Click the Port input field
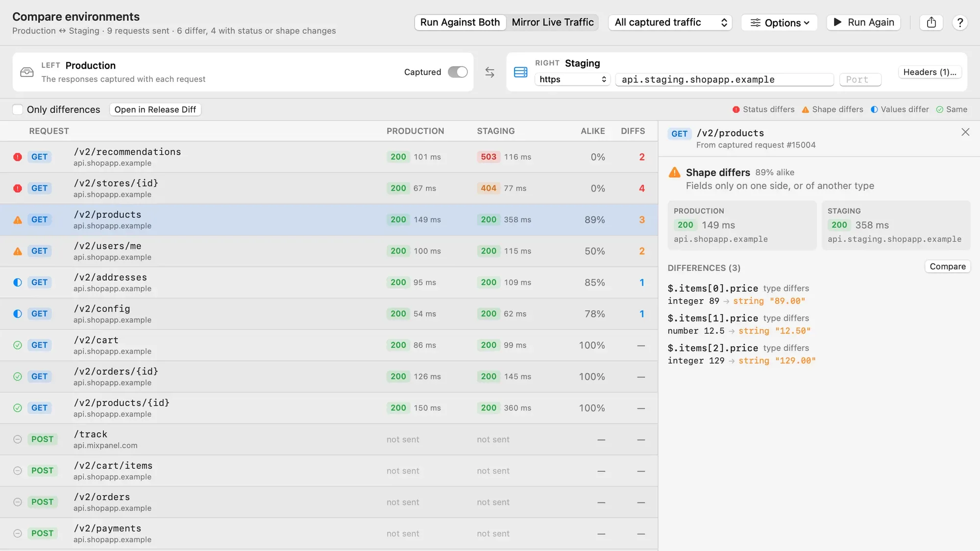The height and width of the screenshot is (551, 980). coord(860,79)
